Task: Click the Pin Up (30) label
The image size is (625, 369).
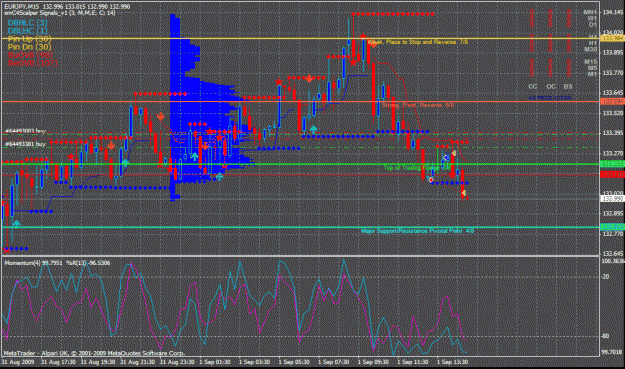Action: click(x=29, y=39)
